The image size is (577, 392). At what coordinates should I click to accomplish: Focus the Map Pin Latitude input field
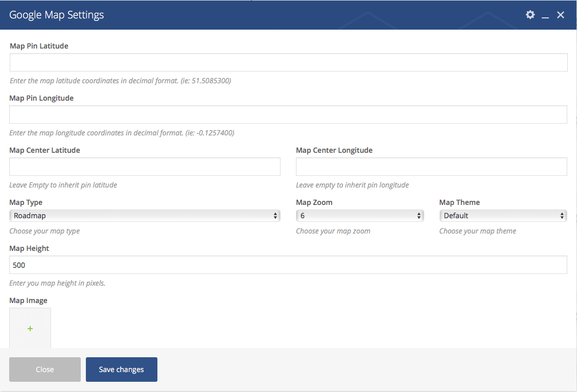pyautogui.click(x=288, y=62)
